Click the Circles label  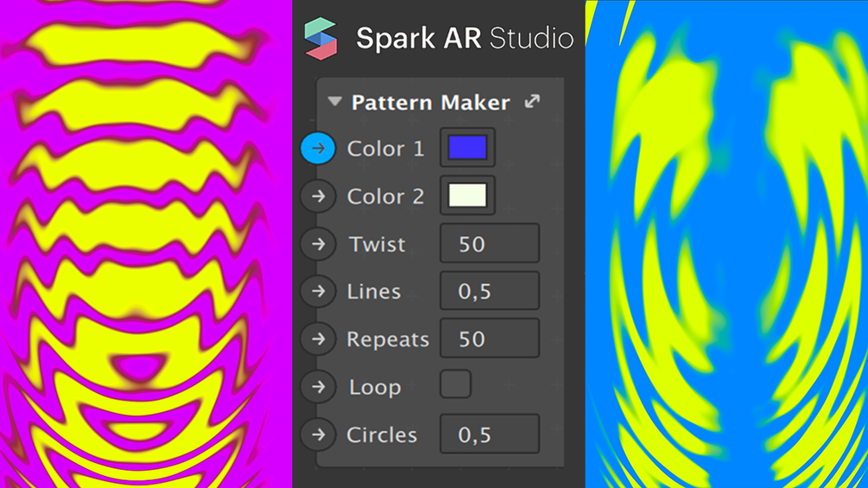coord(382,435)
